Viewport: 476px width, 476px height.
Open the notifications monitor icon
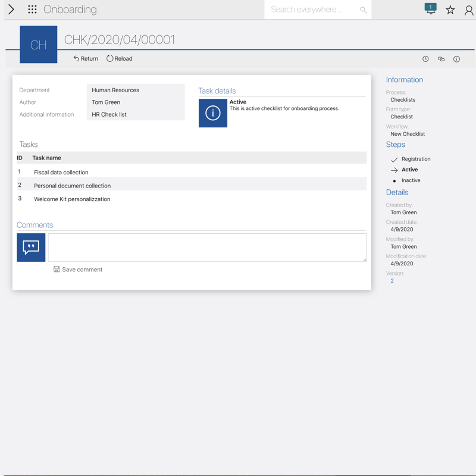[430, 9]
